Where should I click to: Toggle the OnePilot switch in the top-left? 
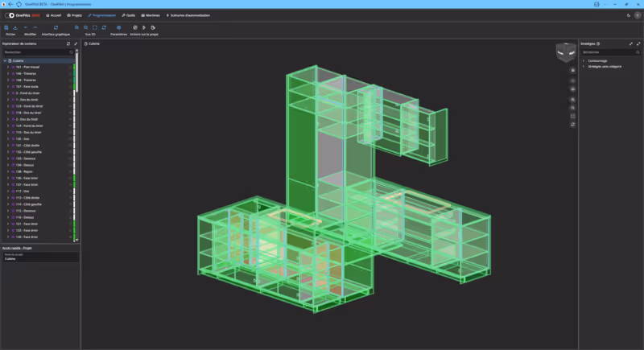tap(10, 15)
